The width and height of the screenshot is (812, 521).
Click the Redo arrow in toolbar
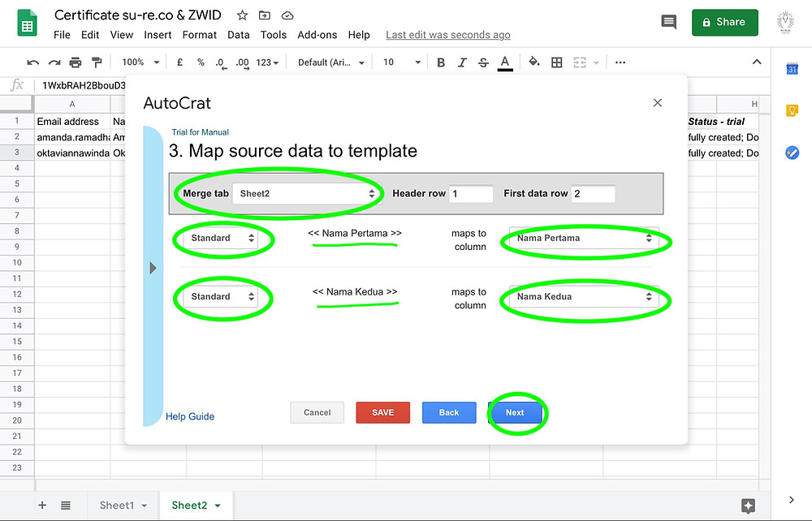pos(54,62)
